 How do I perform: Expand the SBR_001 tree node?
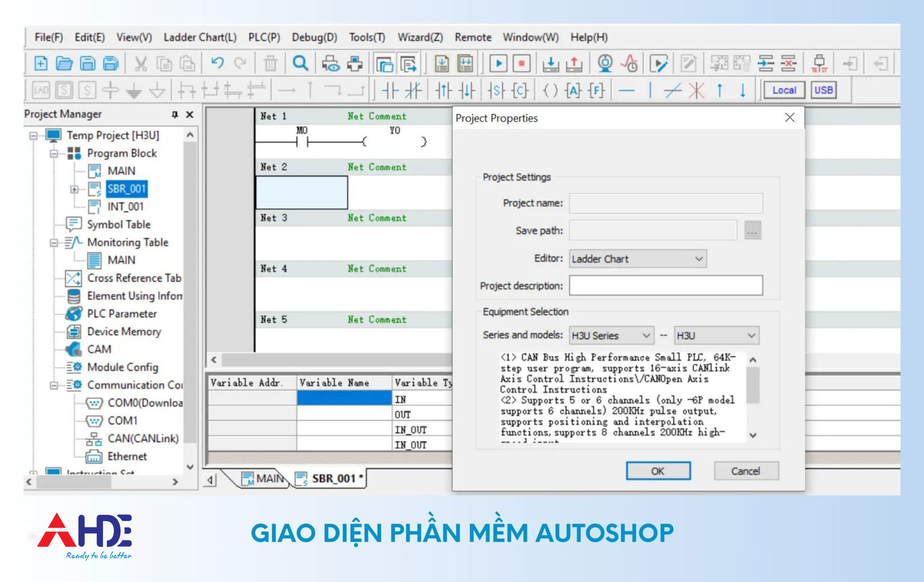(x=74, y=189)
